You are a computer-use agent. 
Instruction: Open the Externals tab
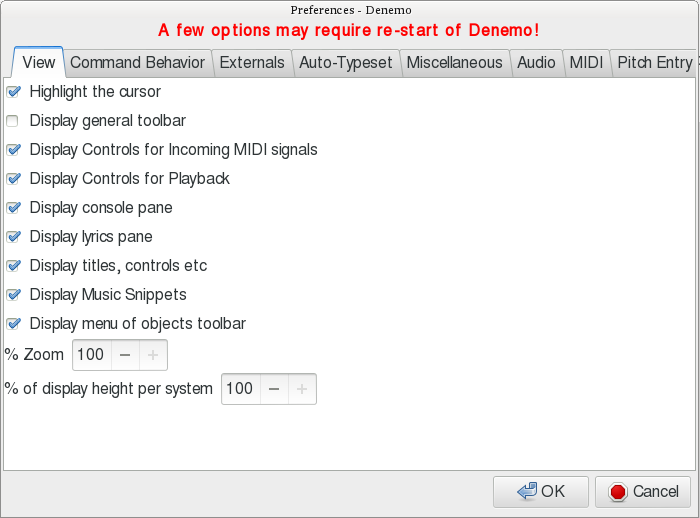click(252, 62)
